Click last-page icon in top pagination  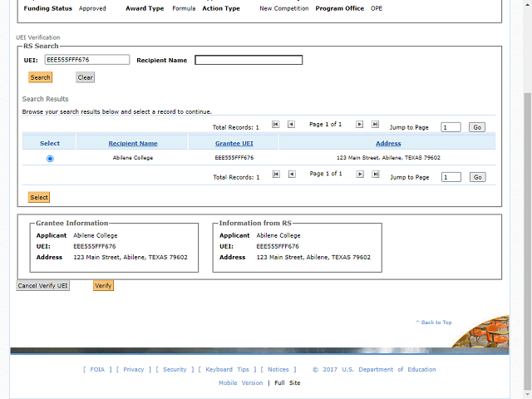click(375, 125)
